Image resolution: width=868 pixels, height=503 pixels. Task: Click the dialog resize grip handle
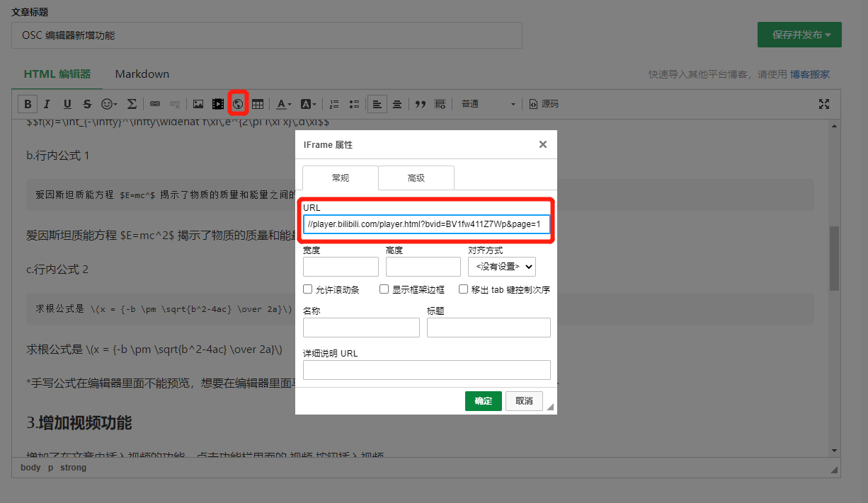(550, 407)
